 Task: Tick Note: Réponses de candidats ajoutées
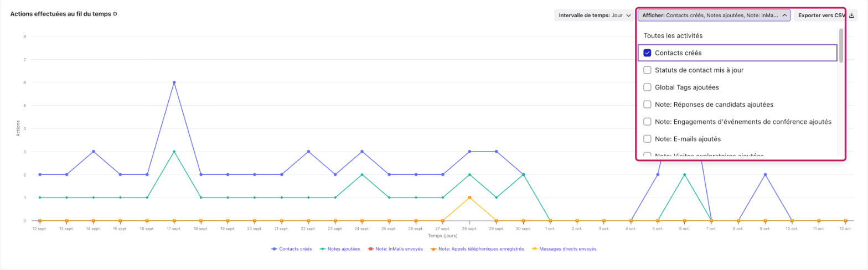coord(647,105)
